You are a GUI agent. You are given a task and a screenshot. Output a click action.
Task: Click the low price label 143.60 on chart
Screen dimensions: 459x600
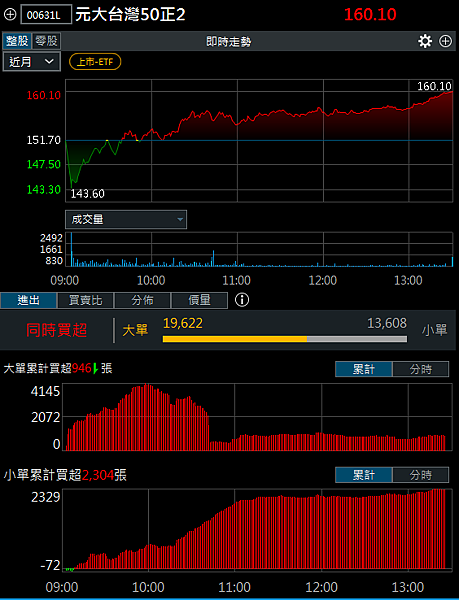pos(87,194)
